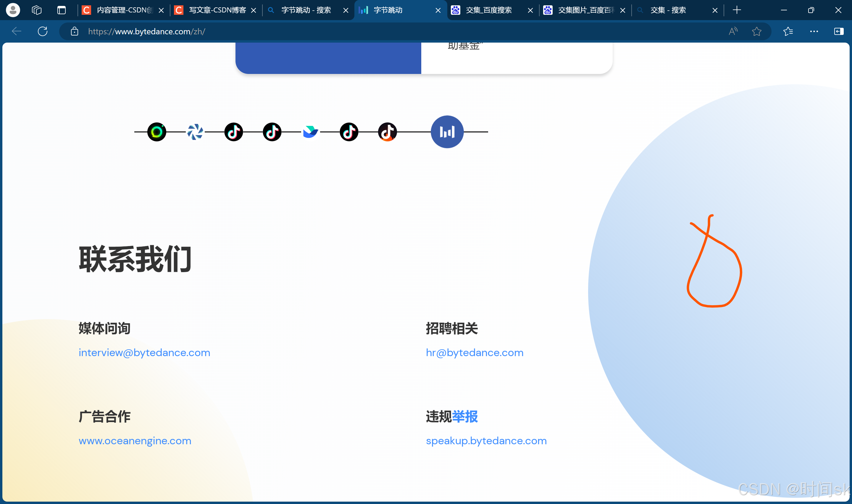Toggle the sidebar panel button
852x504 pixels.
pyautogui.click(x=838, y=32)
